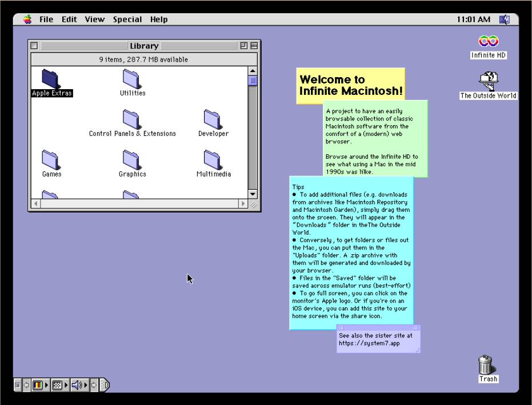Open Control Panels & Extensions folder
Image resolution: width=532 pixels, height=405 pixels.
[x=132, y=118]
